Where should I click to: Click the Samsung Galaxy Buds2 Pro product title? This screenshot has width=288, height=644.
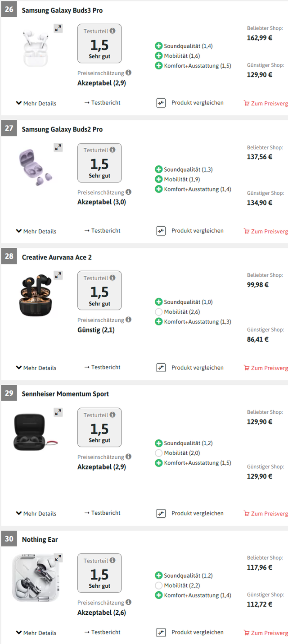[62, 129]
